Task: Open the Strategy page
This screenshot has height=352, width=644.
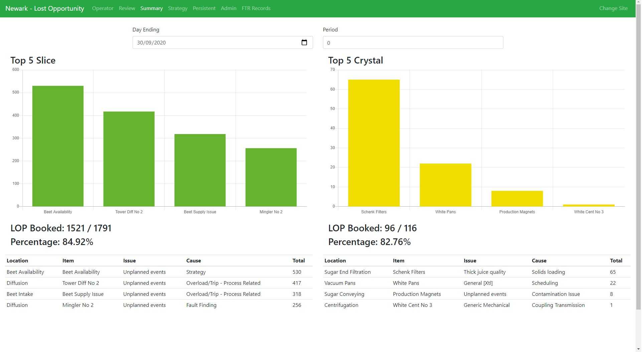Action: (178, 8)
